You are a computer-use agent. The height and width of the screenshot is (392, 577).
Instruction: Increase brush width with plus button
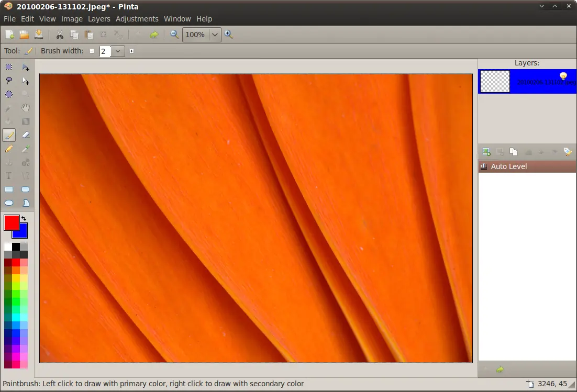point(132,51)
